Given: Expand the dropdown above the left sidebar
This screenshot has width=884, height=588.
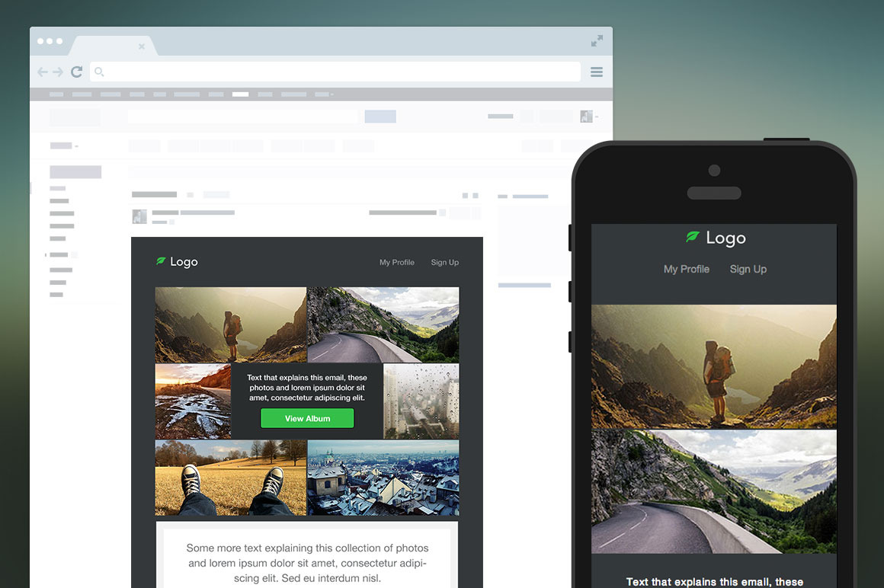Looking at the screenshot, I should pyautogui.click(x=65, y=145).
